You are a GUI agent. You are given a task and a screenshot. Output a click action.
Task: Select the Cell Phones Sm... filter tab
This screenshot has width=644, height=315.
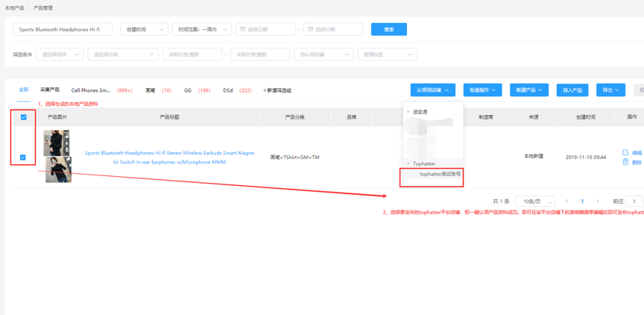(90, 90)
